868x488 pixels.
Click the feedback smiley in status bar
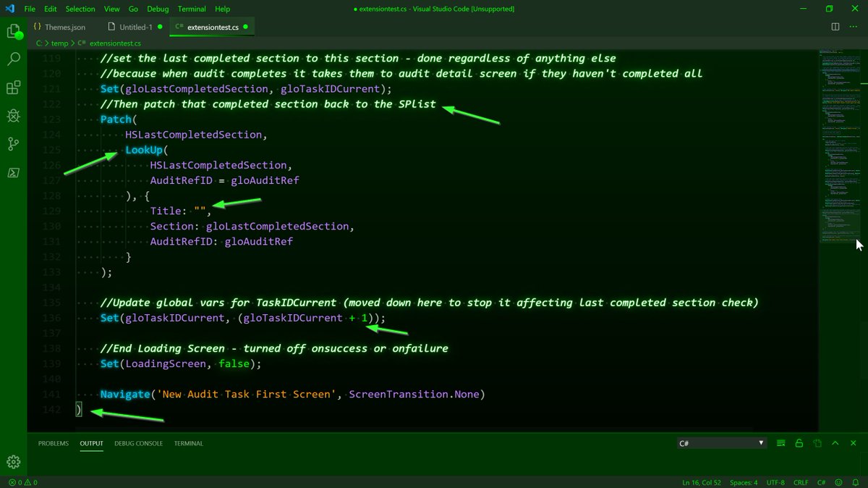[x=838, y=482]
